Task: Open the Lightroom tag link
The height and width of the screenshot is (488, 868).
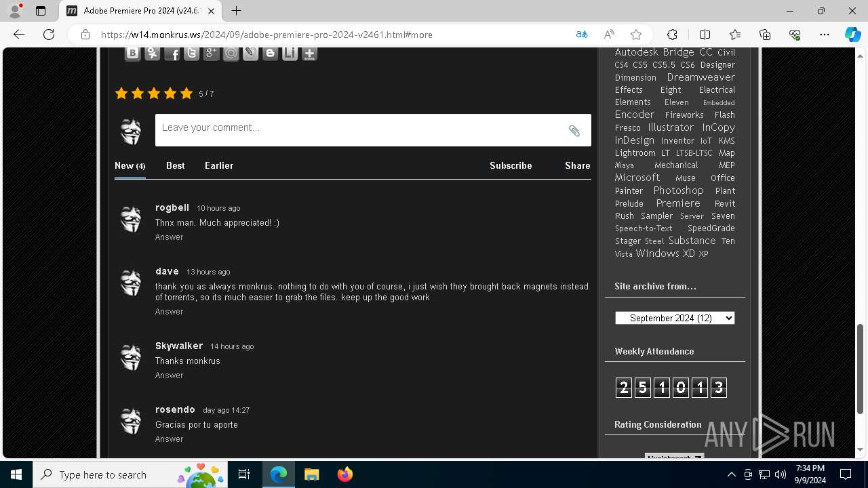Action: point(635,153)
